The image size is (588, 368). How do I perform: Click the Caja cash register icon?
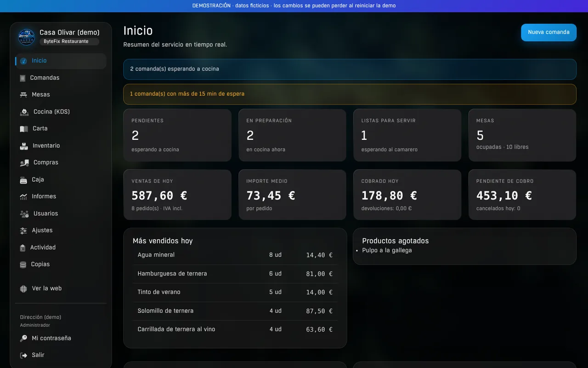[23, 180]
